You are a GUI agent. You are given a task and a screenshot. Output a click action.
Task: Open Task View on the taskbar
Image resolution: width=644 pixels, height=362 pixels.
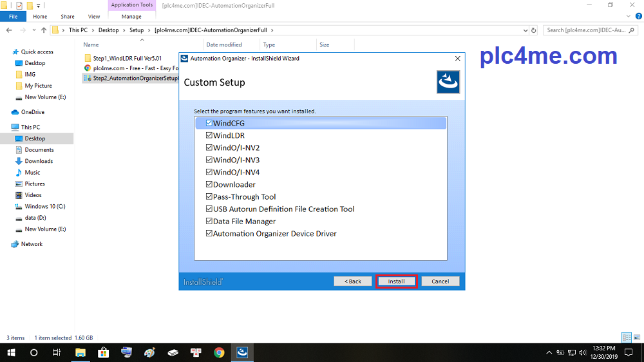[x=57, y=352]
